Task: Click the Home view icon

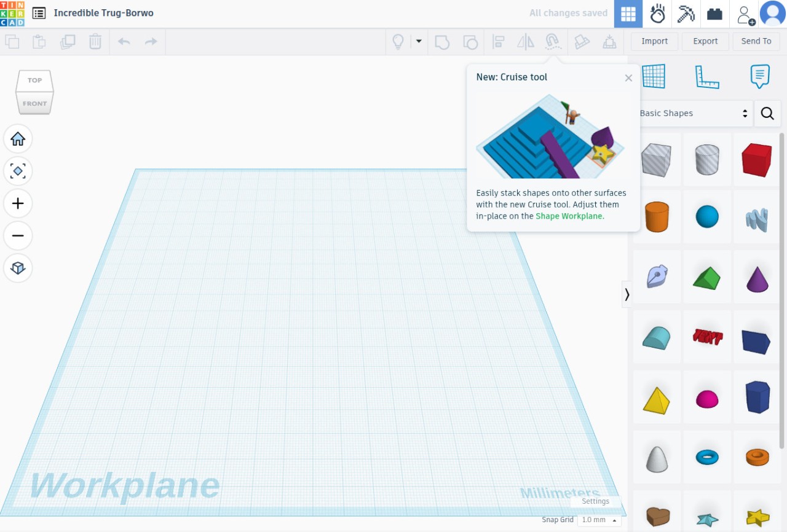Action: coord(18,139)
